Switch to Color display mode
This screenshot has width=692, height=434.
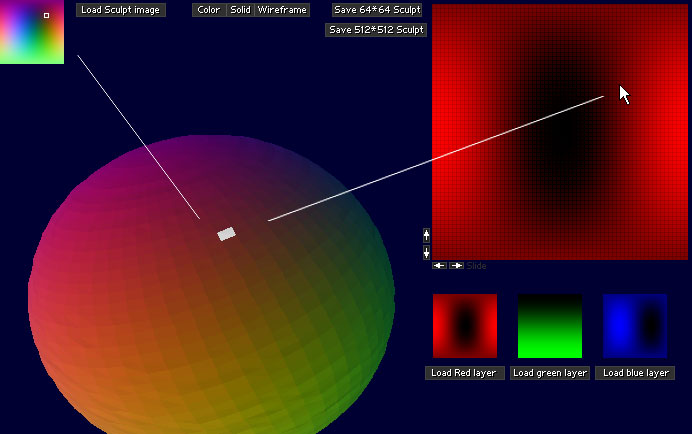(209, 10)
